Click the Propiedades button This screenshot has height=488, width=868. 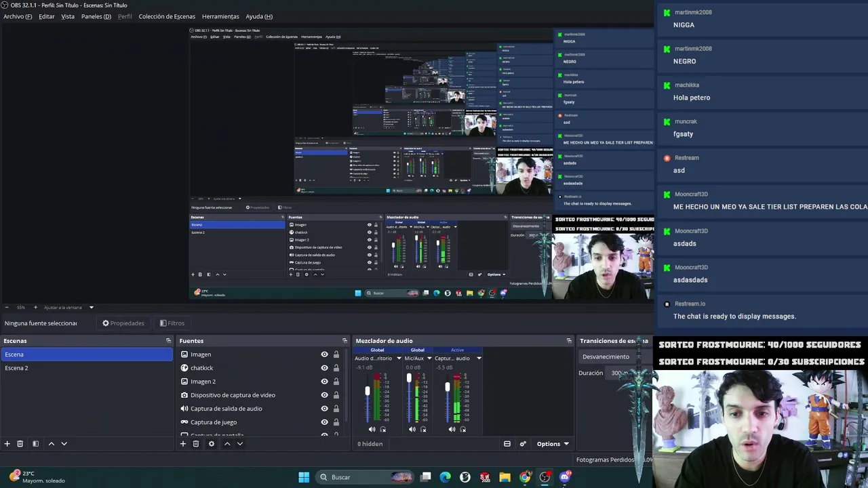(x=123, y=323)
